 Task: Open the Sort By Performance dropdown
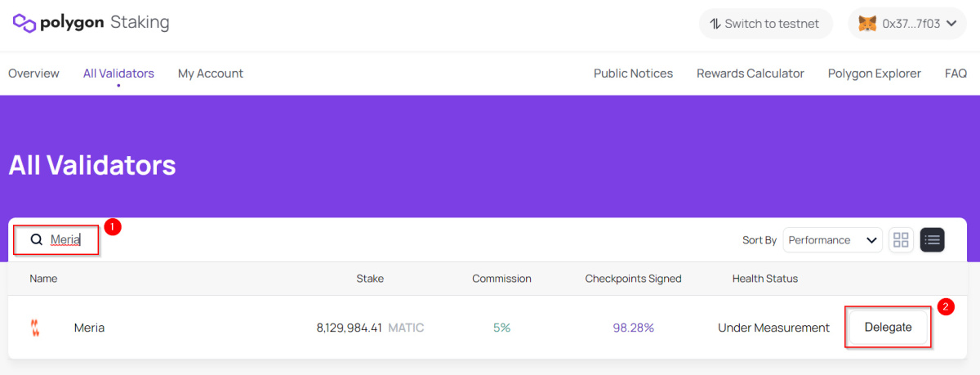coord(832,239)
